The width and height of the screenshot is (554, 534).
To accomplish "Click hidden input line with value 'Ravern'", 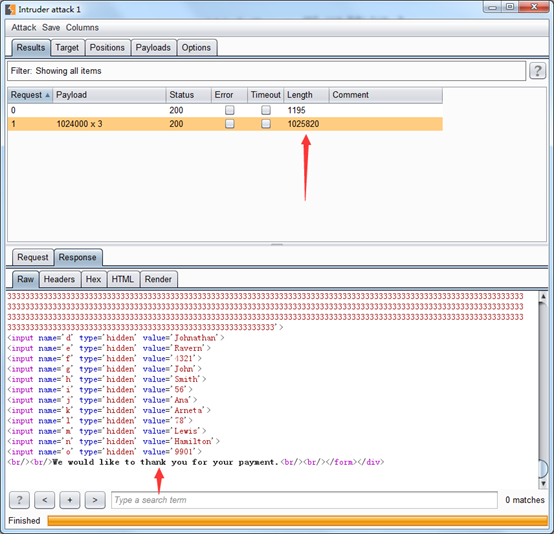I will coord(109,348).
